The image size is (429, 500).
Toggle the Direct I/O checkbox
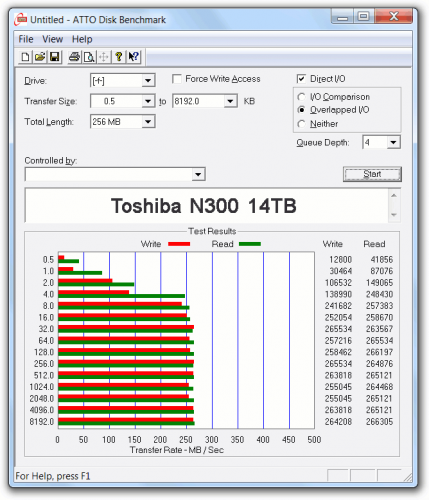[x=301, y=79]
